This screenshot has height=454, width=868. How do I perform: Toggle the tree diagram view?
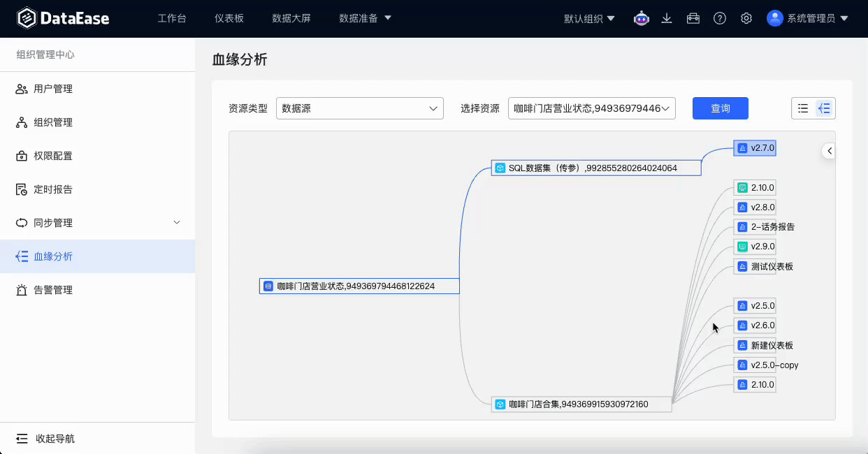pos(823,108)
